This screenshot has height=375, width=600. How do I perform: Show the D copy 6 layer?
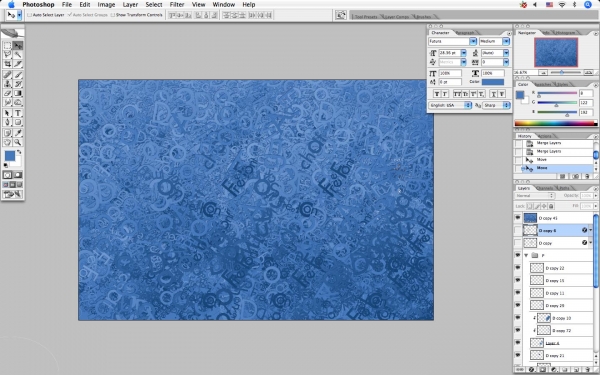point(518,230)
